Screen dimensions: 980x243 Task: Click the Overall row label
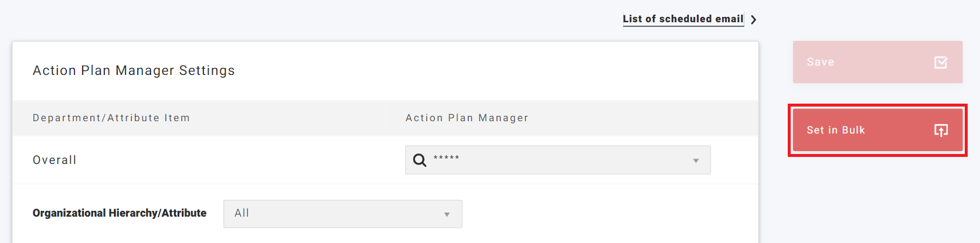55,160
